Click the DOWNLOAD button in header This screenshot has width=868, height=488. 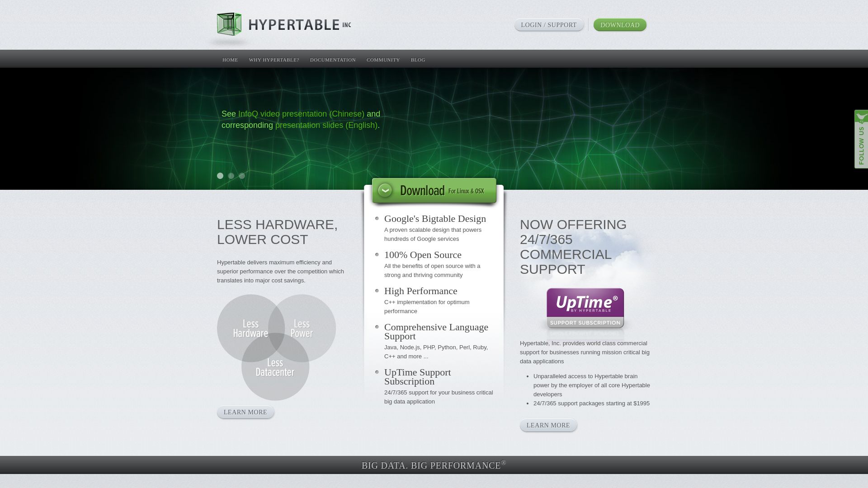tap(619, 24)
